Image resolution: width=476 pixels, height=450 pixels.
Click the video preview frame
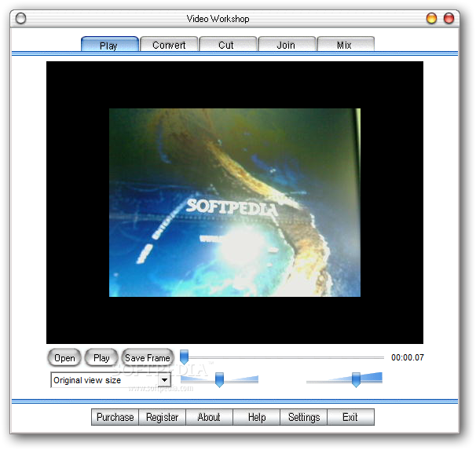(x=235, y=203)
